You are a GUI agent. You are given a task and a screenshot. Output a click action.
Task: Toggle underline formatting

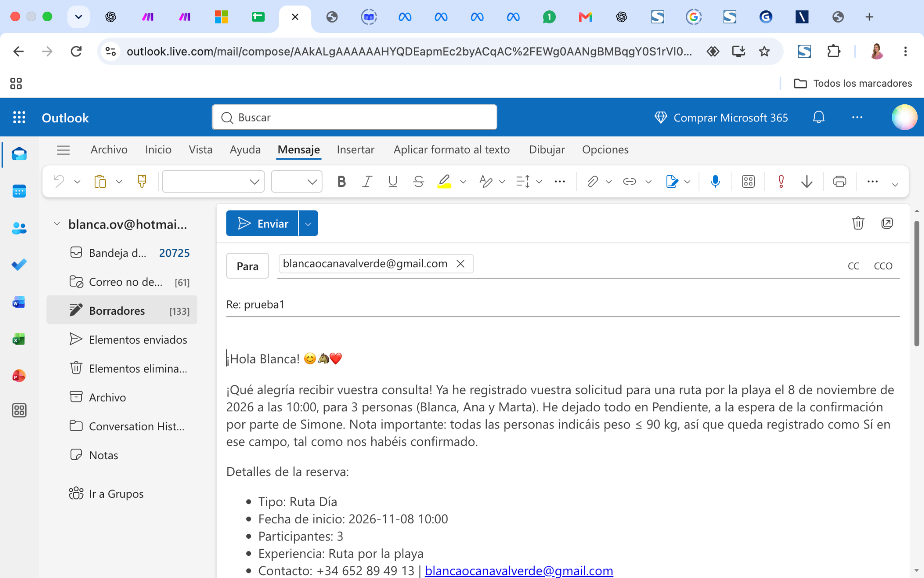393,182
